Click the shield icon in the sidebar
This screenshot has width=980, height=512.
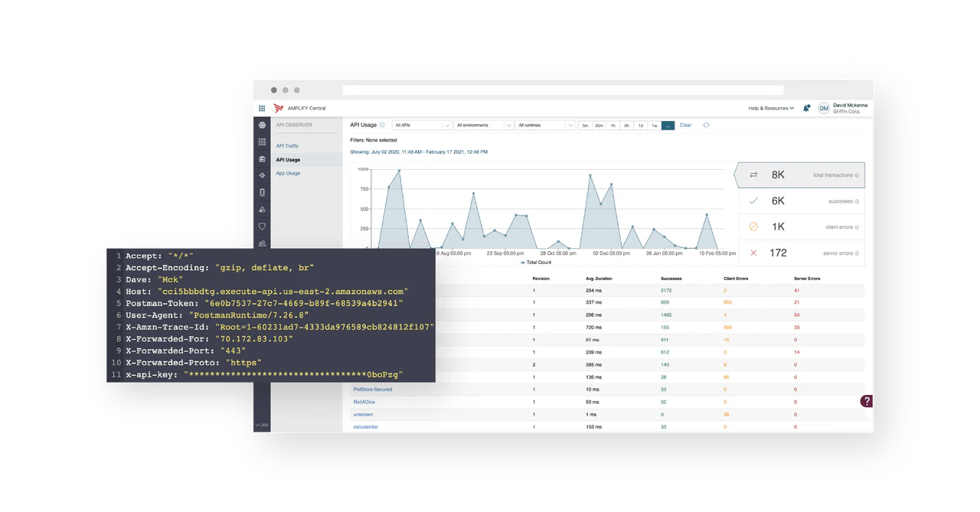click(262, 226)
